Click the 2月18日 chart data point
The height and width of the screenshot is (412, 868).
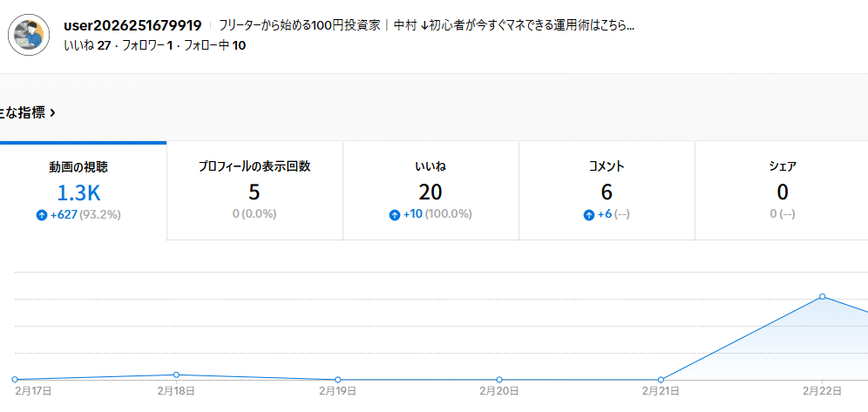click(176, 375)
